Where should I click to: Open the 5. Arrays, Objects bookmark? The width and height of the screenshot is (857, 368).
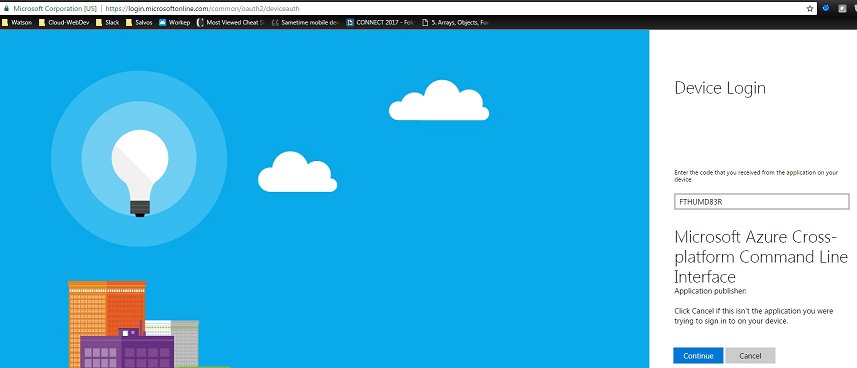tap(456, 23)
